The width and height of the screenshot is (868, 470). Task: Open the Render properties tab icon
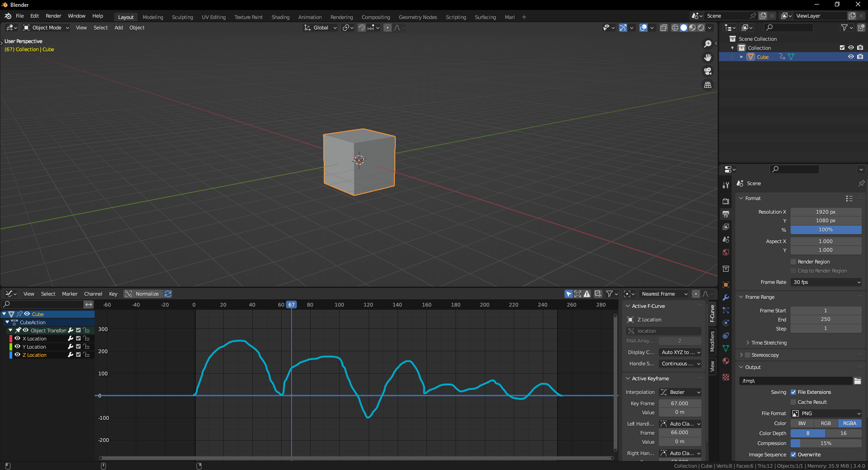click(x=726, y=201)
